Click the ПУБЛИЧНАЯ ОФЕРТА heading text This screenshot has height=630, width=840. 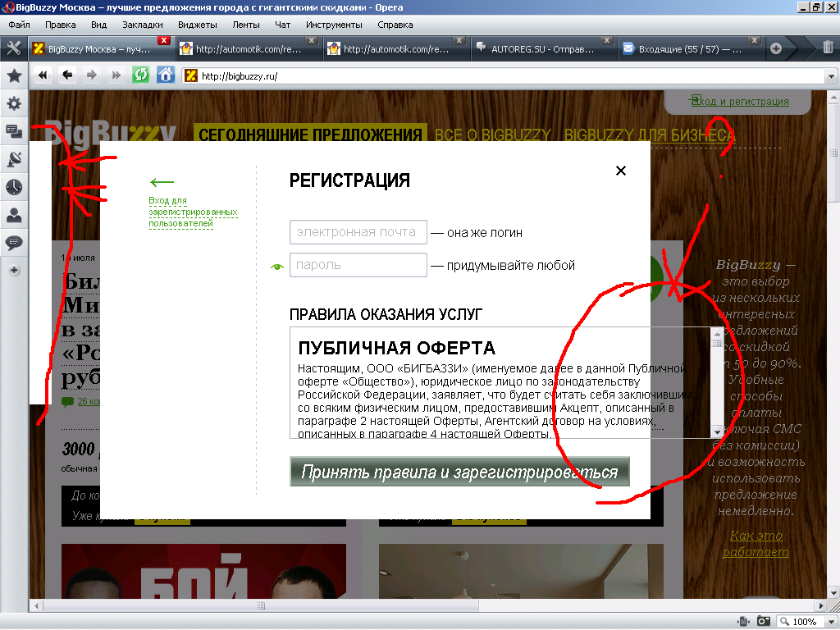[396, 348]
